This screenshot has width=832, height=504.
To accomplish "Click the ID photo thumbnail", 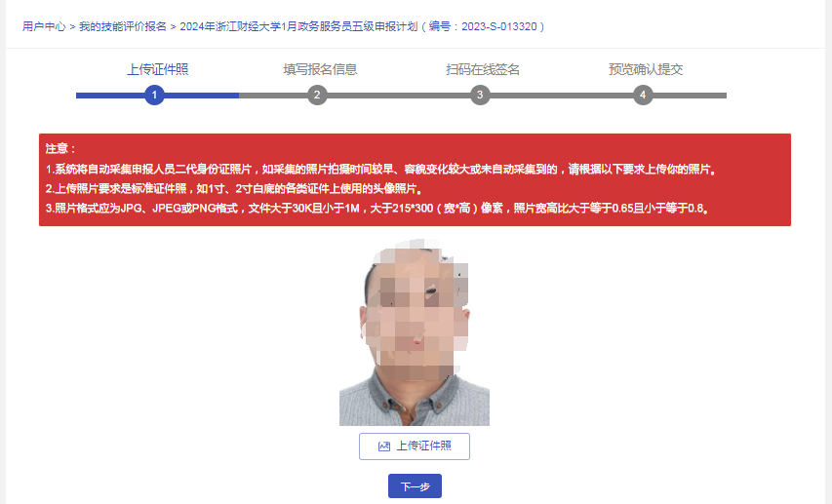I will (415, 332).
